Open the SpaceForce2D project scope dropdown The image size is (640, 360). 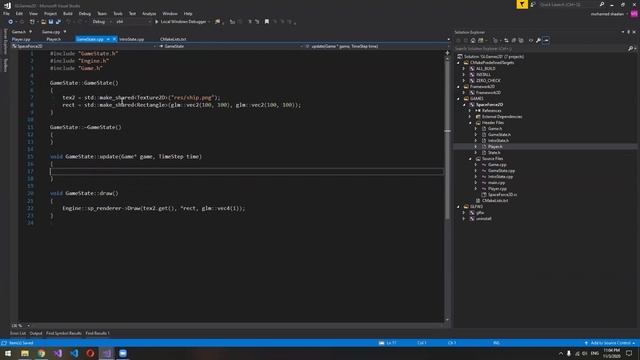click(x=84, y=47)
